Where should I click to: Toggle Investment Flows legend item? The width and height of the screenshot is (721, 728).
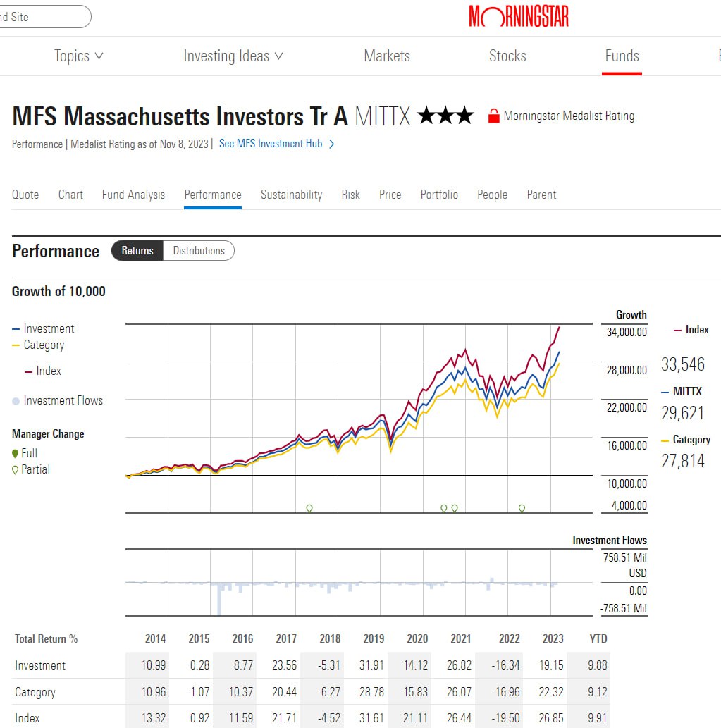point(56,400)
